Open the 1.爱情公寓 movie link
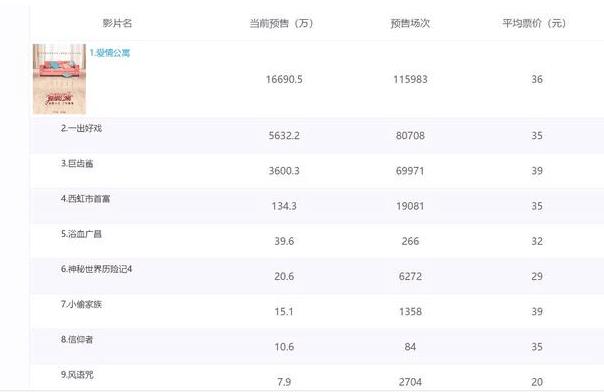Image resolution: width=604 pixels, height=392 pixels. (x=110, y=53)
